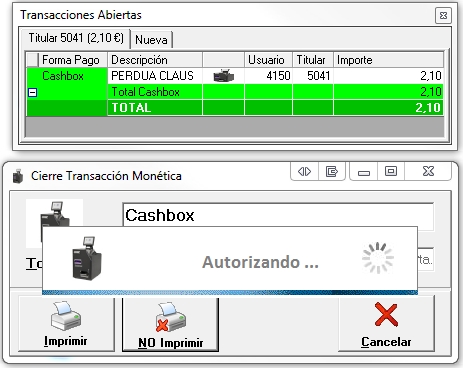Collapse the Cashbox group with minus icon
463x368 pixels.
click(x=33, y=92)
